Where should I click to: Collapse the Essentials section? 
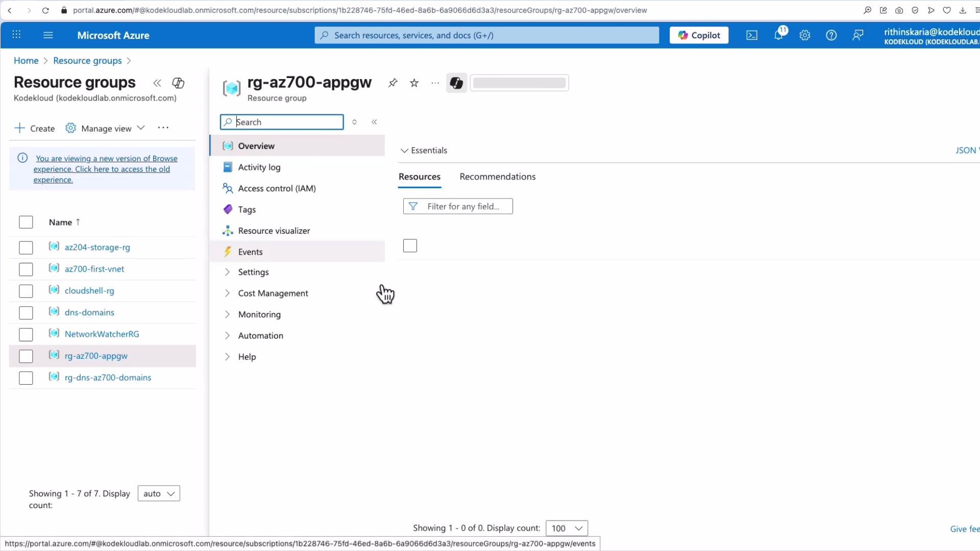click(424, 151)
